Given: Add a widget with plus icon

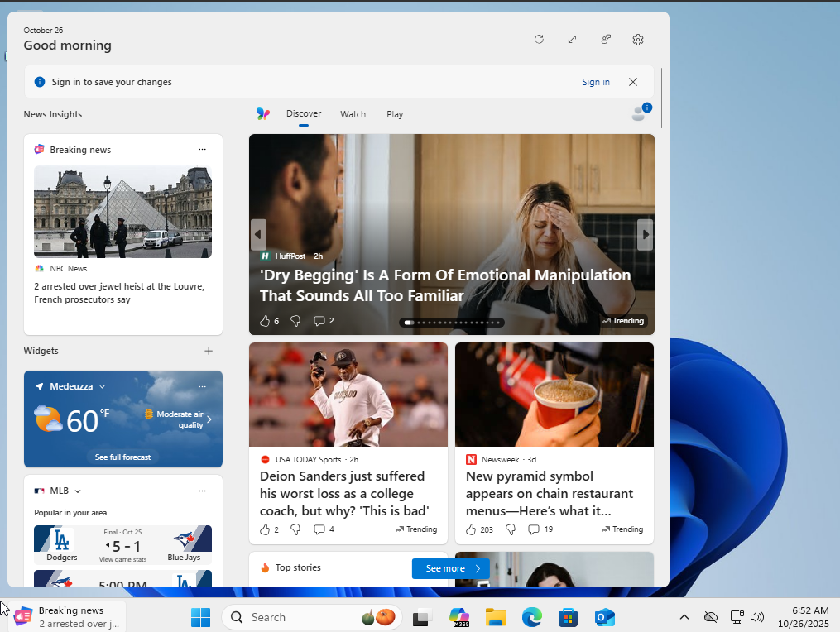Looking at the screenshot, I should (x=209, y=351).
